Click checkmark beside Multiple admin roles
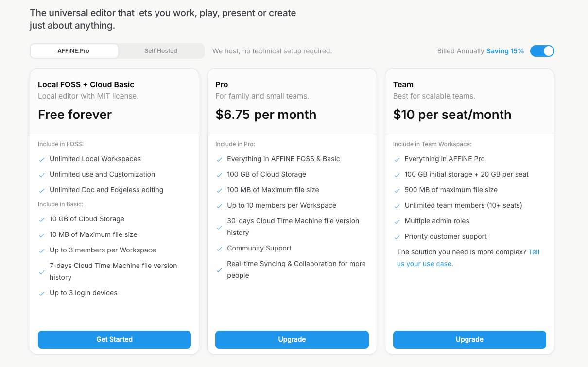Screen dimensions: 588x367 pyautogui.click(x=397, y=221)
